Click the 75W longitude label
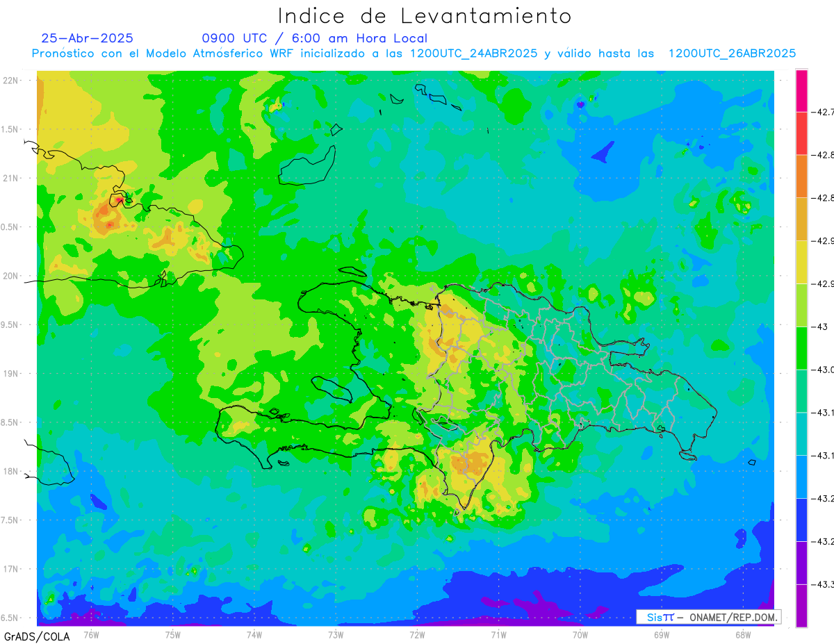Viewport: 834px width, 644px height. tap(173, 634)
